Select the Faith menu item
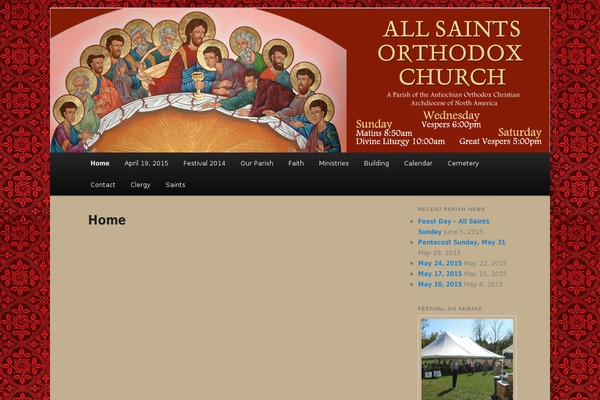Viewport: 600px width, 400px height. coord(296,163)
